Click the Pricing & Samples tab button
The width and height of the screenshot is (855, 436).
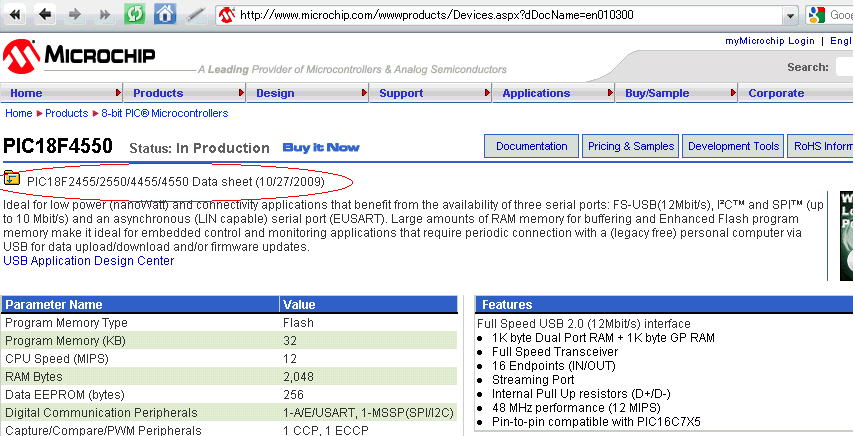click(x=631, y=146)
